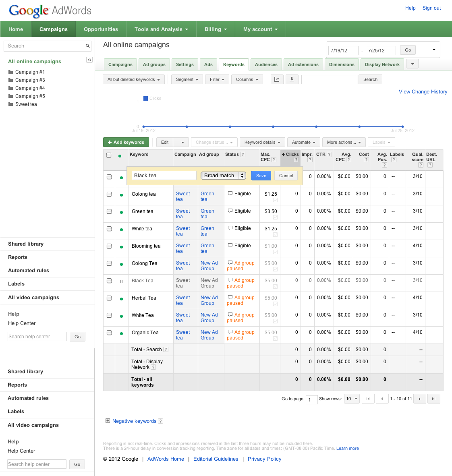Click the Google AdWords logo
The height and width of the screenshot is (476, 452).
(50, 10)
